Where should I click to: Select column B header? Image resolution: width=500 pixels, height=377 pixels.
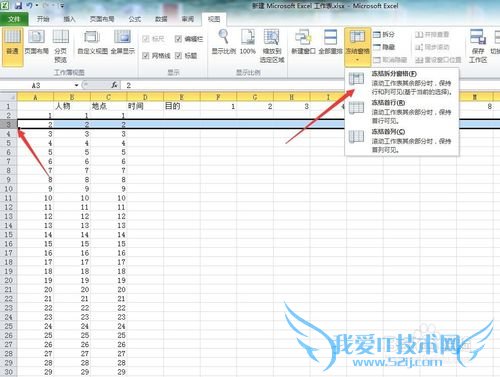[x=72, y=97]
